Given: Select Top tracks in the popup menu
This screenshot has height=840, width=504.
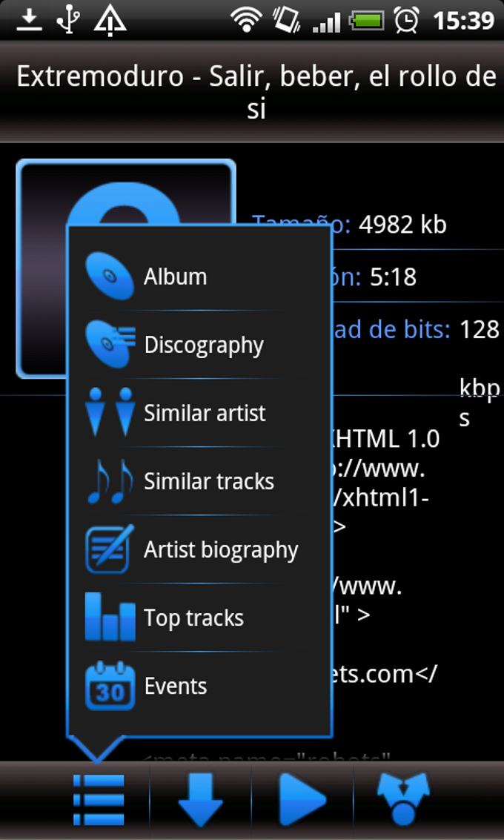Looking at the screenshot, I should [x=200, y=618].
